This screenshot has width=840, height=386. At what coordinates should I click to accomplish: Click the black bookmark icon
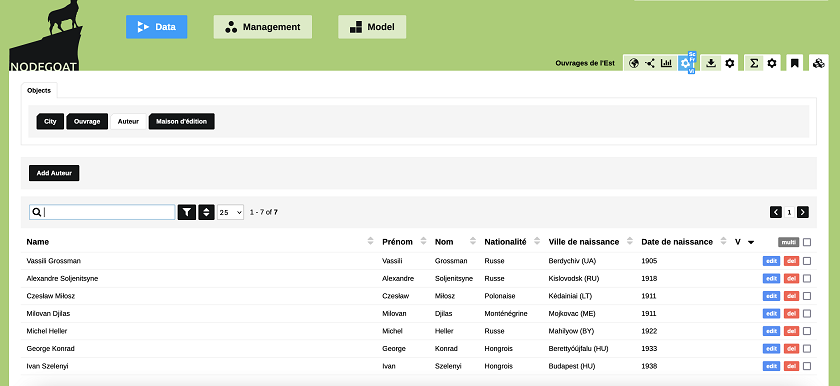coord(794,63)
